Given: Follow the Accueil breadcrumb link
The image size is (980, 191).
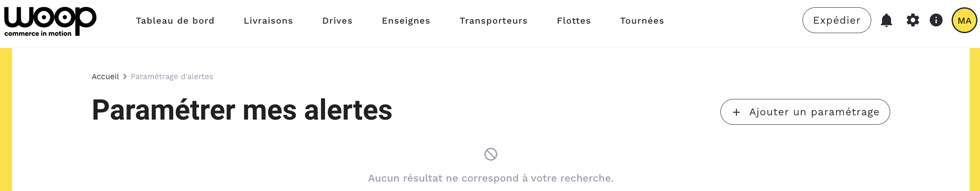Looking at the screenshot, I should tap(105, 77).
